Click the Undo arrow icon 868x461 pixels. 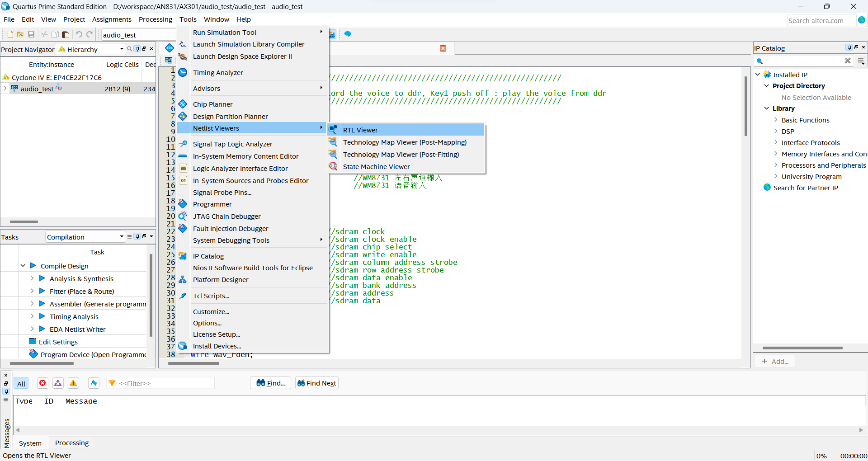point(79,34)
